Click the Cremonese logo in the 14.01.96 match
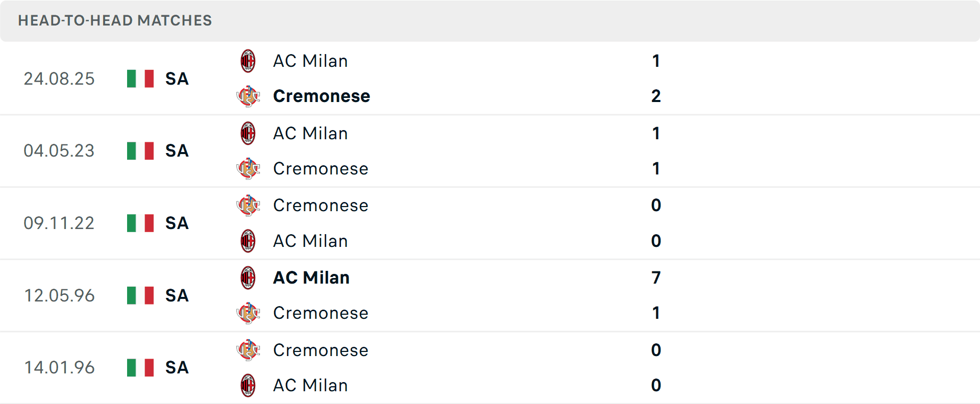 click(x=248, y=350)
